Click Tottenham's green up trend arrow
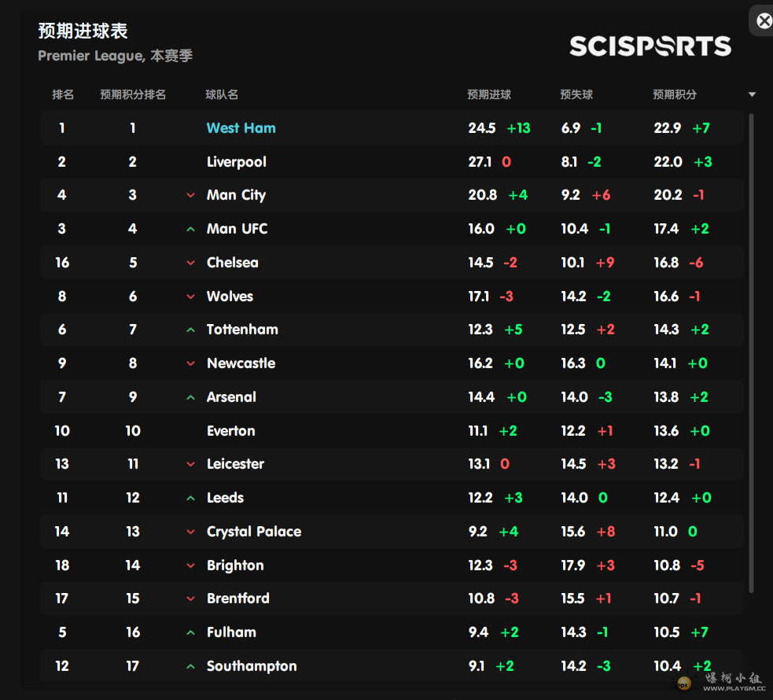Image resolution: width=773 pixels, height=700 pixels. point(190,330)
